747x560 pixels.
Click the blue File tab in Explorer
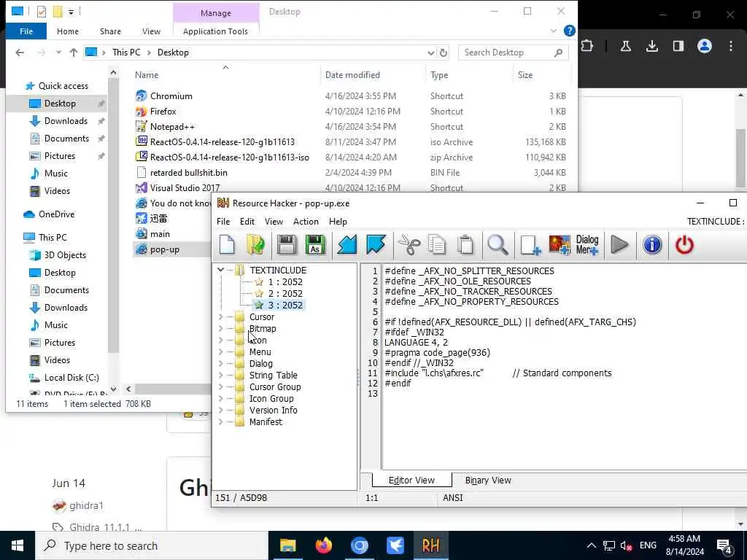click(x=26, y=31)
